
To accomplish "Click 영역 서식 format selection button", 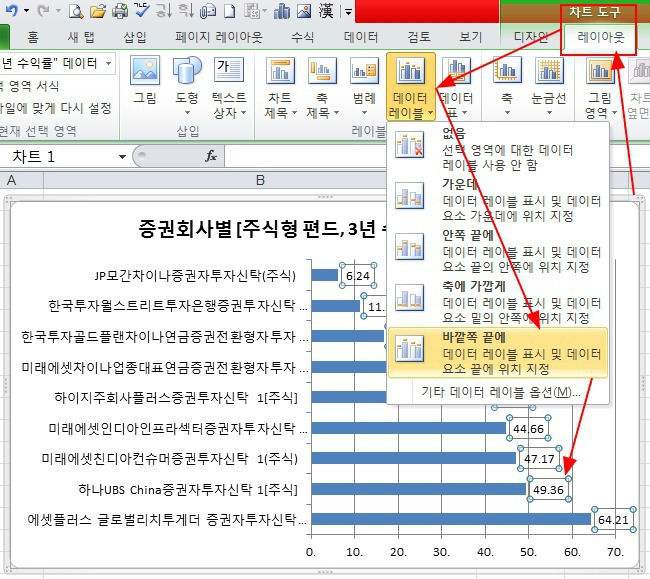I will (x=30, y=86).
